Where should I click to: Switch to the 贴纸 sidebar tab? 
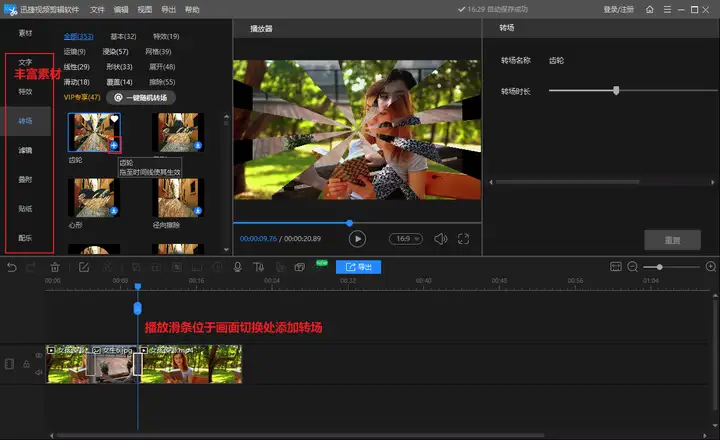click(25, 209)
